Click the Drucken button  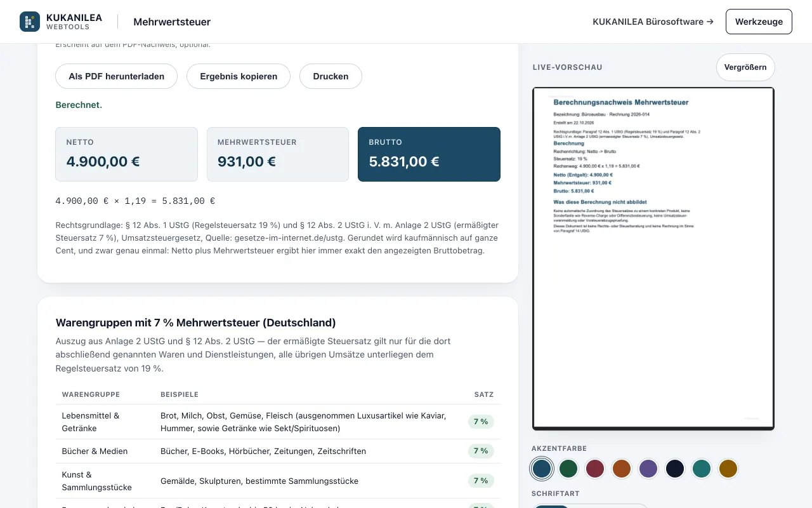tap(331, 76)
